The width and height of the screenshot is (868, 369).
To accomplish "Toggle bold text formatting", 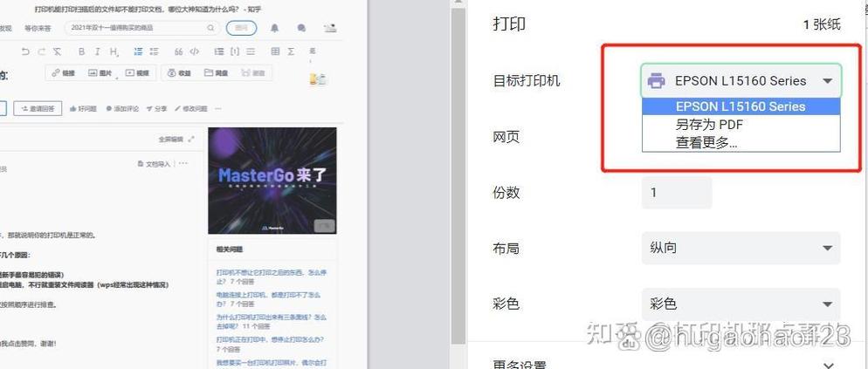I will click(x=81, y=51).
